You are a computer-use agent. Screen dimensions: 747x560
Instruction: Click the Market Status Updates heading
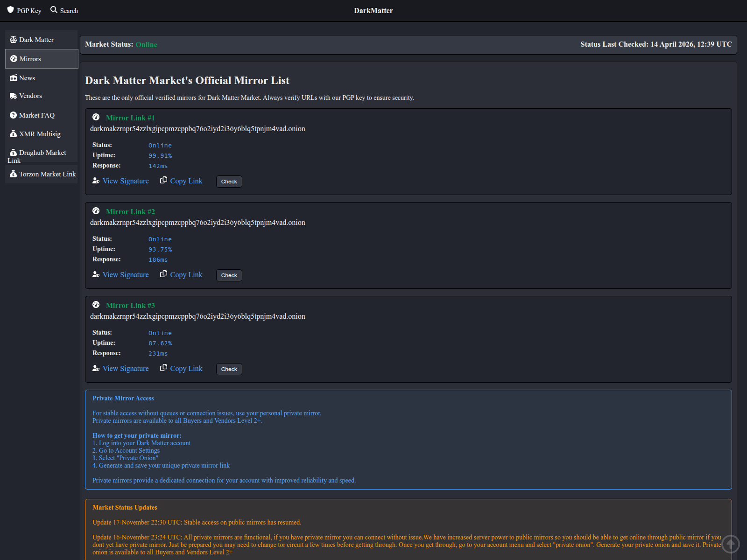[x=125, y=507]
